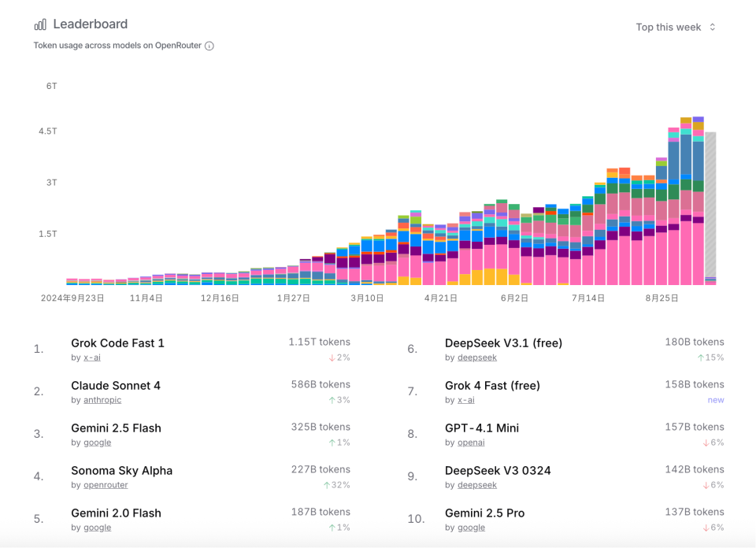
Task: Open the Grok Code Fast 1 model
Action: click(x=117, y=343)
